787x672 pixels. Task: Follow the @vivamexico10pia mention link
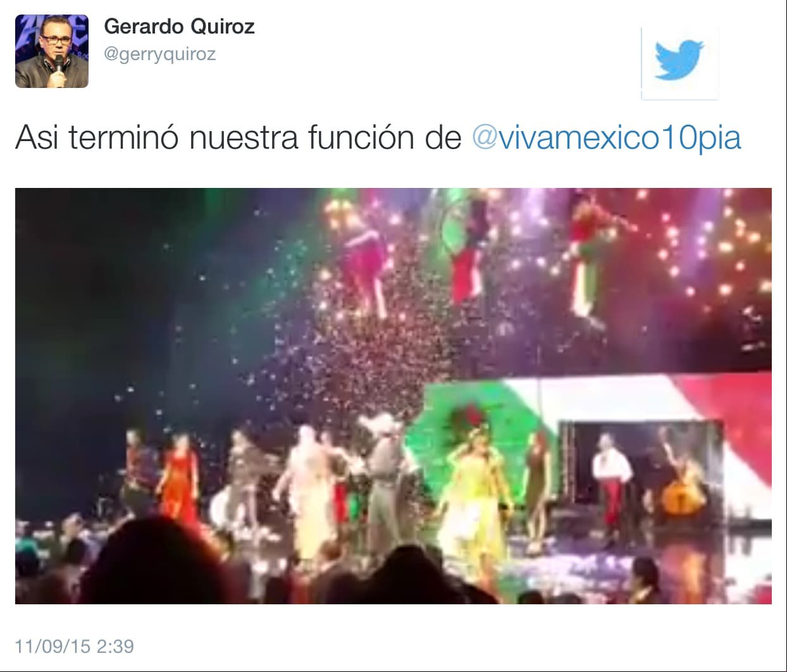tap(606, 138)
